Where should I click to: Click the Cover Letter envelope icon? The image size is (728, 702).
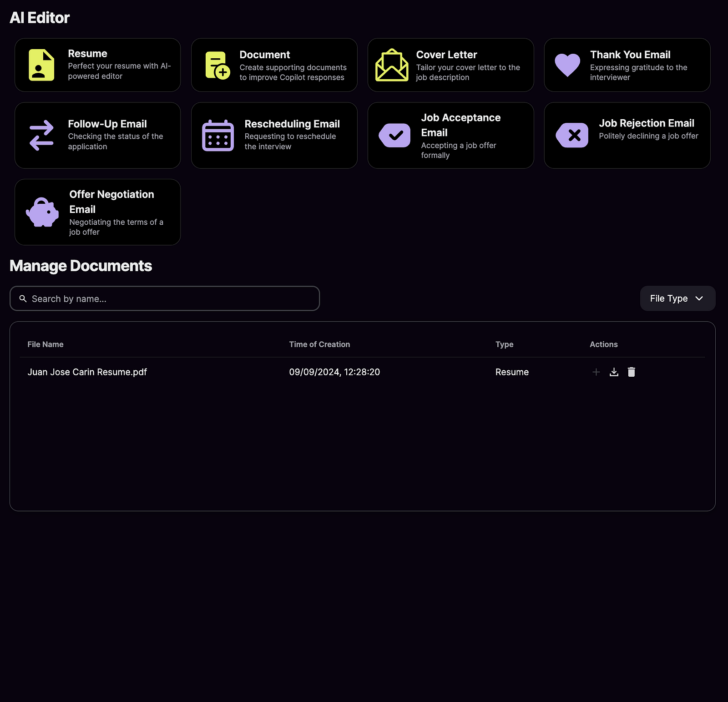391,65
